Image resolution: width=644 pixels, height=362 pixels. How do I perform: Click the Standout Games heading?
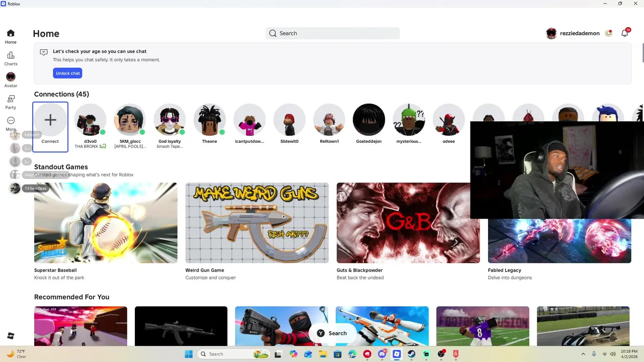tap(61, 167)
